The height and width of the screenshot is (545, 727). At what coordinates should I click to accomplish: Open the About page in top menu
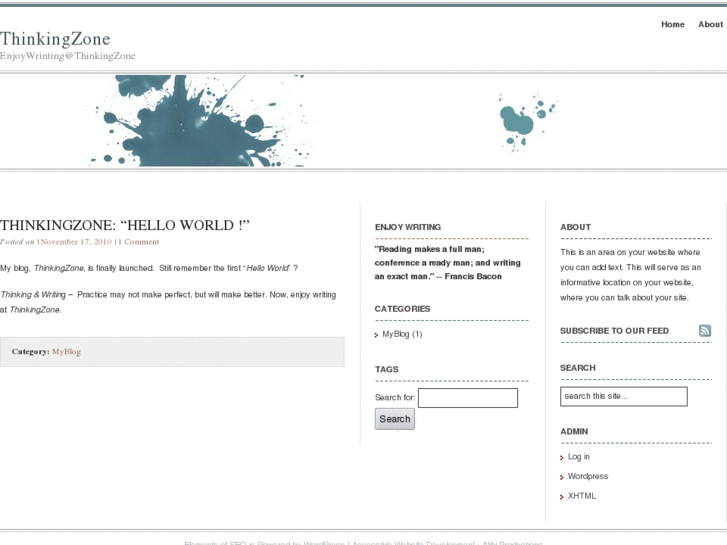click(x=710, y=25)
